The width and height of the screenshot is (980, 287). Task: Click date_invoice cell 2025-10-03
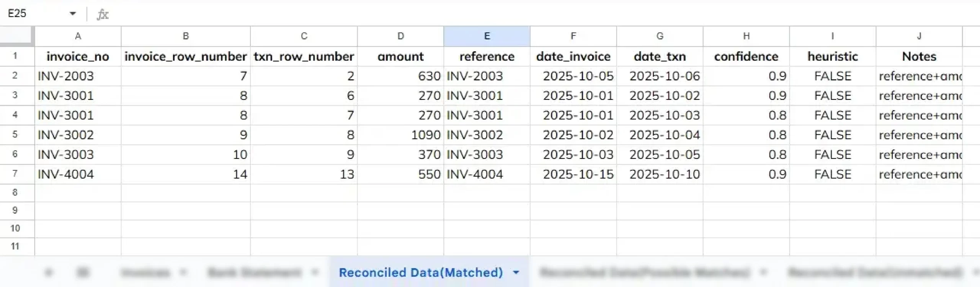[x=573, y=154]
